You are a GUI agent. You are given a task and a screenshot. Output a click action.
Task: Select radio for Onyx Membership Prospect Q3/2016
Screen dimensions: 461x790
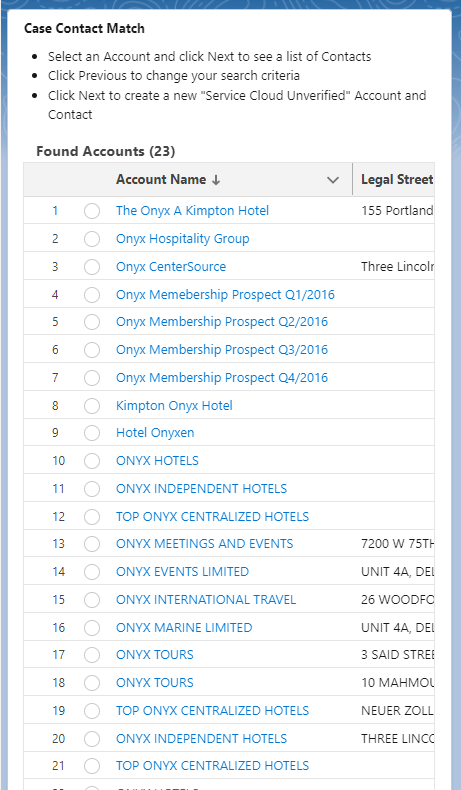(92, 350)
